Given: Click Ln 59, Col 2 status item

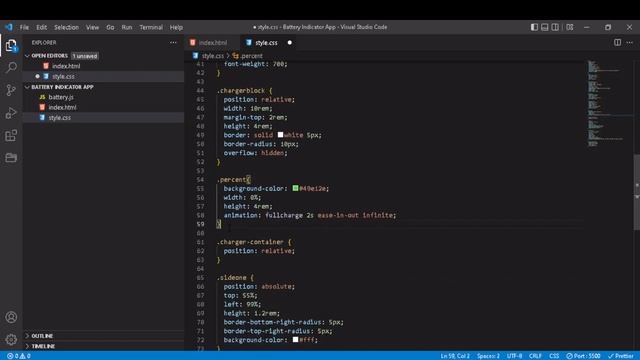Looking at the screenshot, I should [x=455, y=356].
